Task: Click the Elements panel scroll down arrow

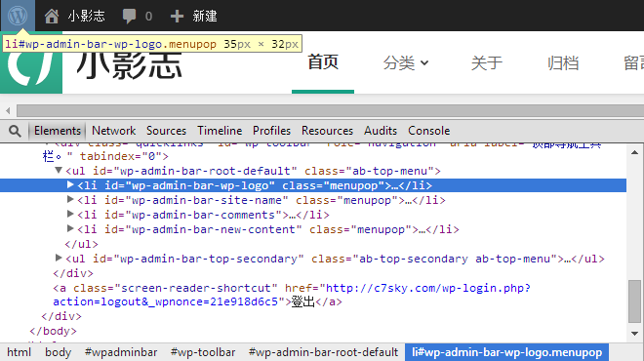Action: 634,333
